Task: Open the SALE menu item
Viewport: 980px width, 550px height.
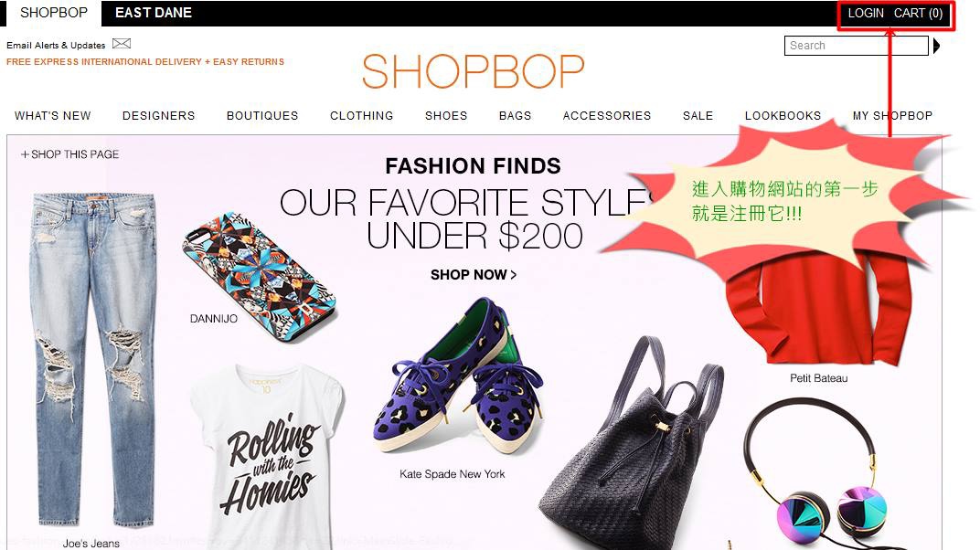Action: [x=698, y=115]
